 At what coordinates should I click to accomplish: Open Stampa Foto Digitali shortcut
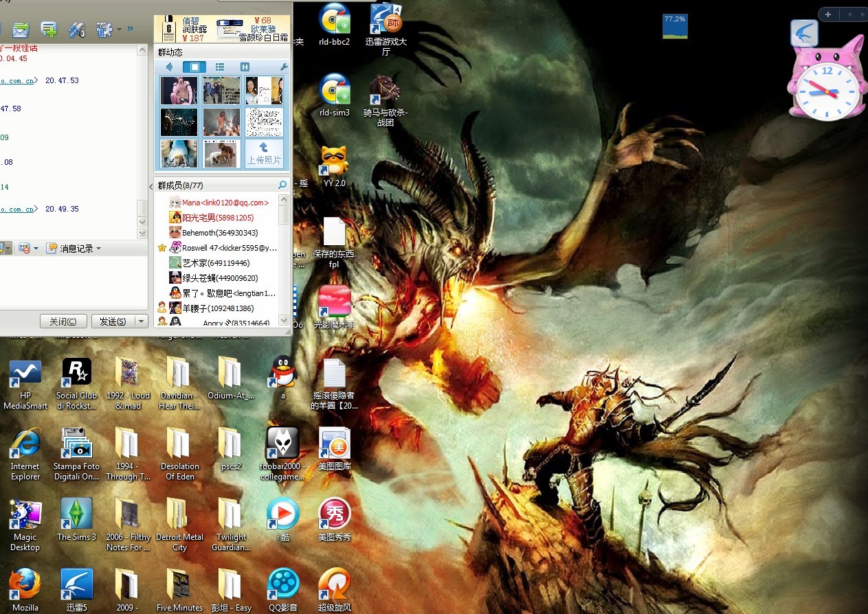[x=76, y=455]
